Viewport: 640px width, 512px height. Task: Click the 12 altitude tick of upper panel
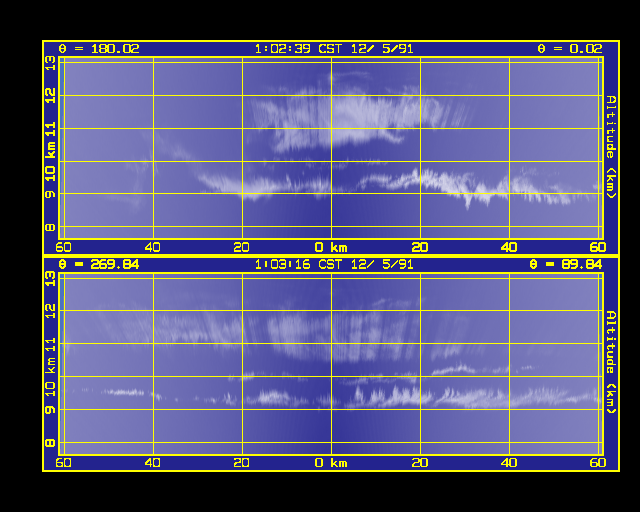pyautogui.click(x=50, y=96)
